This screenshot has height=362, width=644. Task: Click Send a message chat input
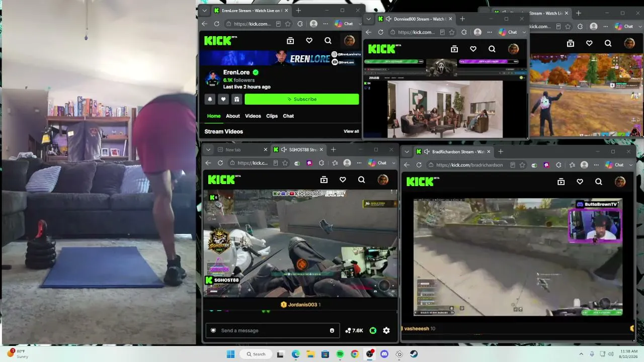[x=273, y=330]
